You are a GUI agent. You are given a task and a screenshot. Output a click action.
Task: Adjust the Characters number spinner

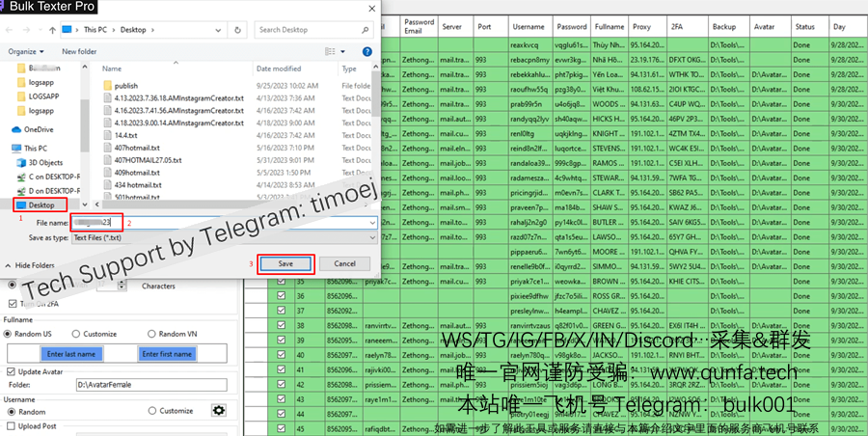[122, 286]
